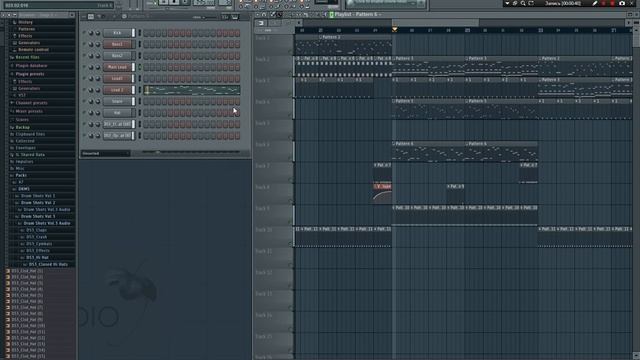Click the playhead marker on the timeline
The width and height of the screenshot is (640, 360).
[394, 30]
